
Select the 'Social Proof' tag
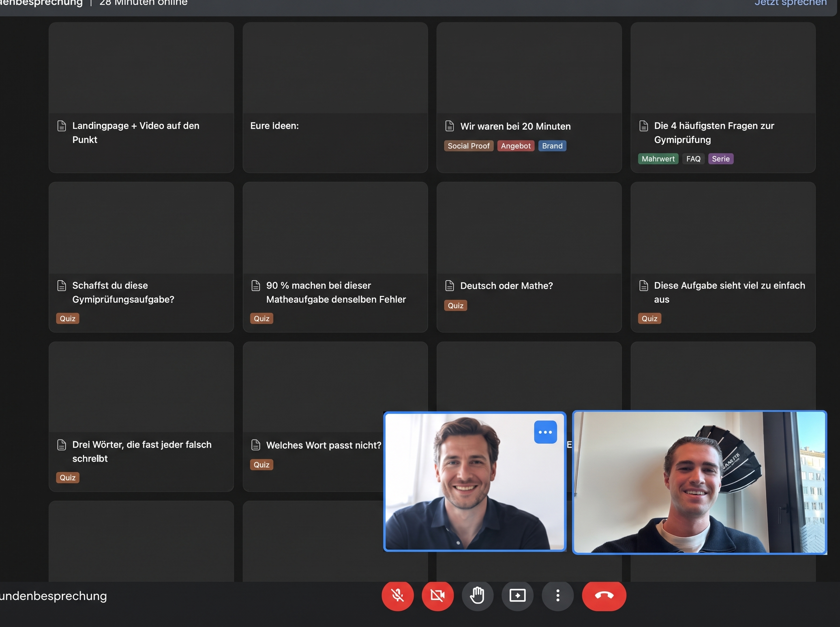pyautogui.click(x=469, y=146)
